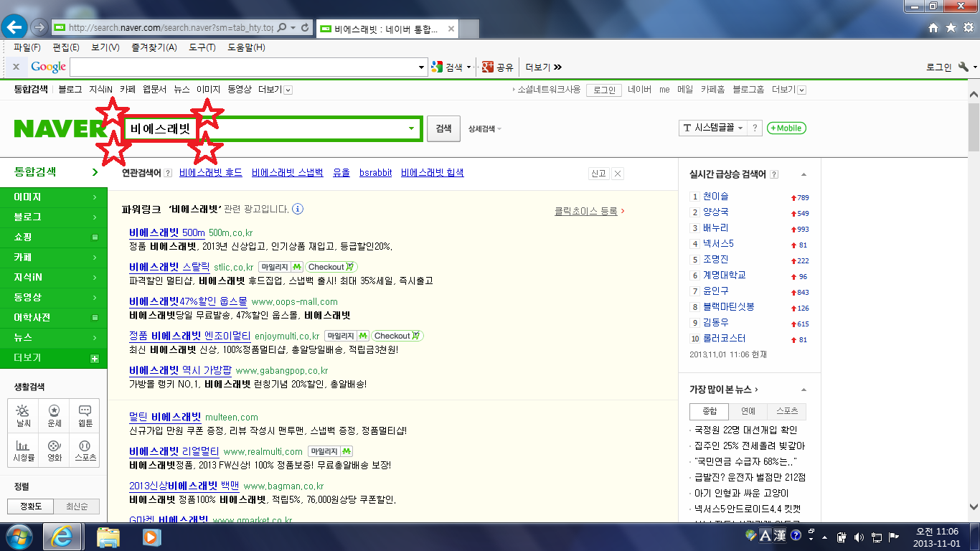980x551 pixels.
Task: Click the Naver 검색 button
Action: coord(443,128)
